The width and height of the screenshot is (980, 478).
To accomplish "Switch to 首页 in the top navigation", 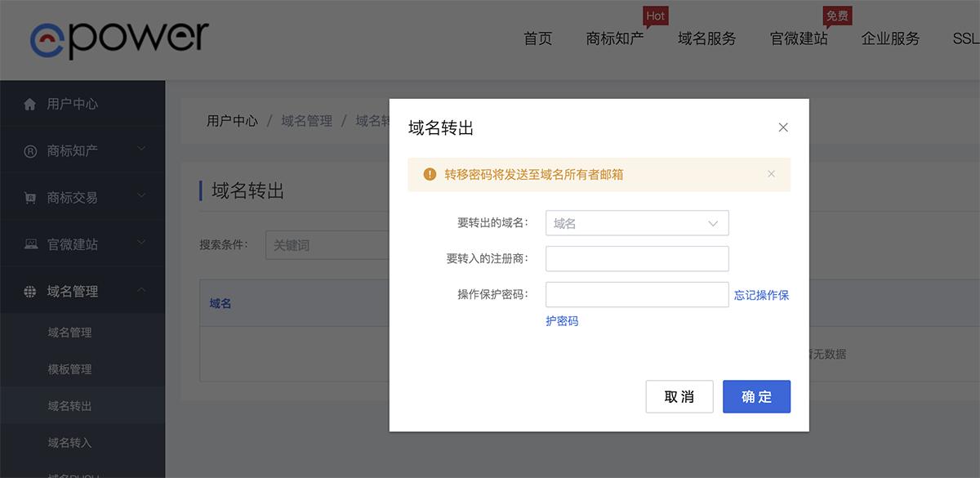I will 537,38.
